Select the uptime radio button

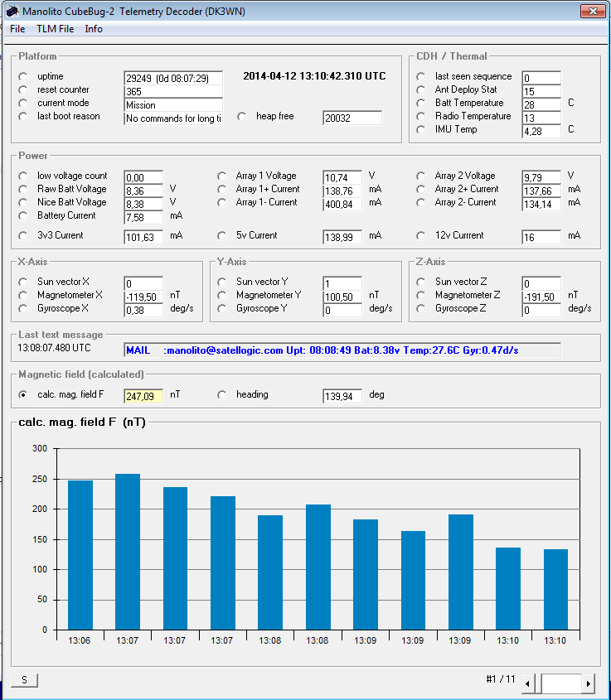pyautogui.click(x=23, y=77)
